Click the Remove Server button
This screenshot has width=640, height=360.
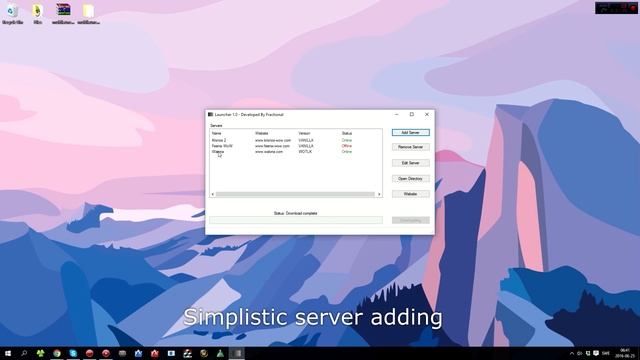pyautogui.click(x=411, y=147)
